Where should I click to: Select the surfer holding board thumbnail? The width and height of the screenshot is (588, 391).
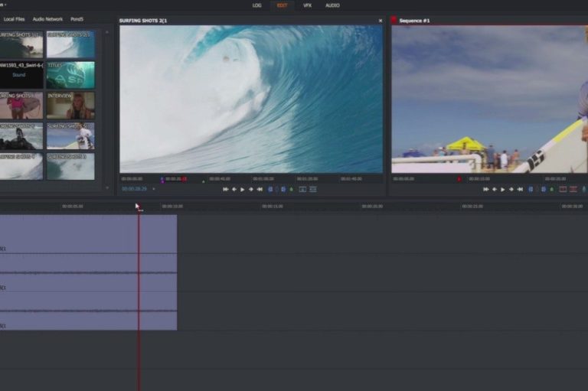(70, 136)
